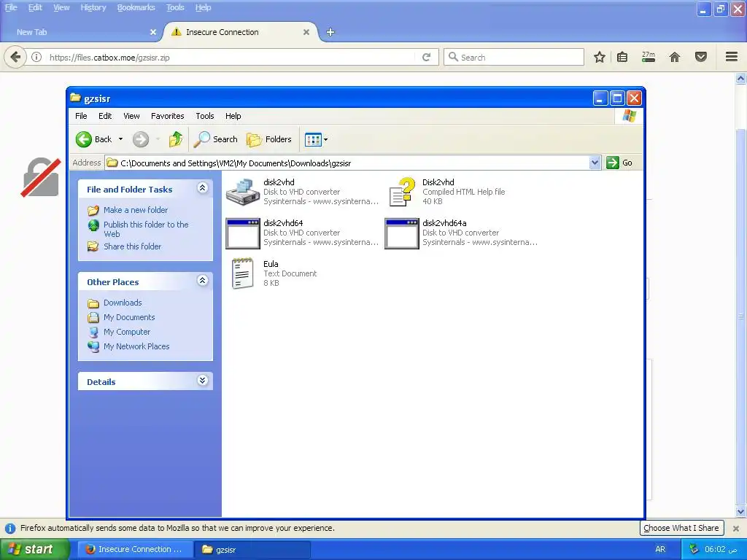
Task: Click the gzsisr taskbar button
Action: tap(253, 549)
